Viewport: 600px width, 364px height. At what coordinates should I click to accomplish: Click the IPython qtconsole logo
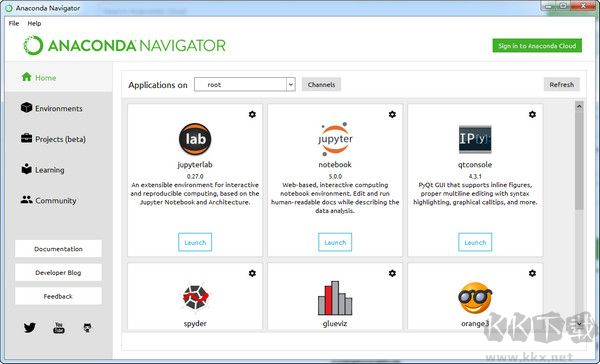[475, 139]
